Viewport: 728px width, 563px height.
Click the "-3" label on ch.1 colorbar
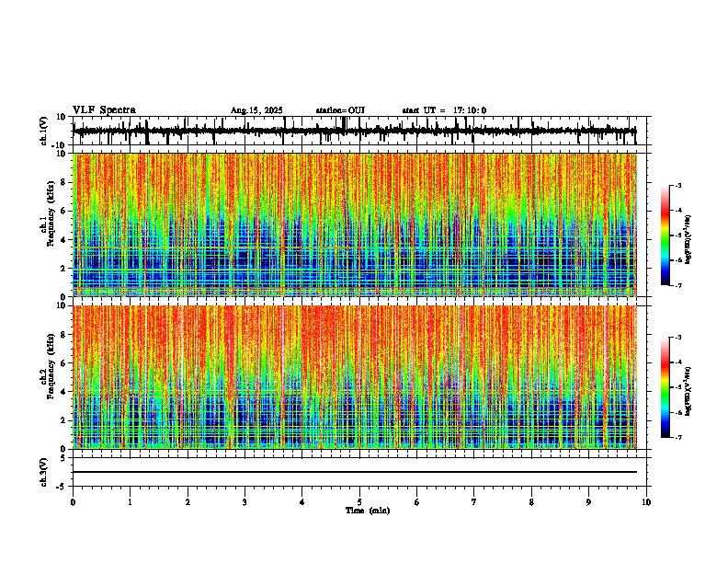coord(677,185)
